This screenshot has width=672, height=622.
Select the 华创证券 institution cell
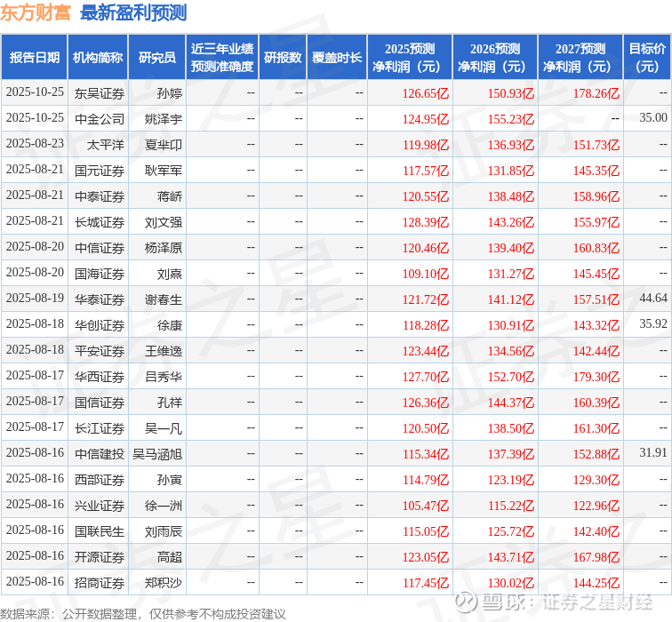tap(100, 325)
